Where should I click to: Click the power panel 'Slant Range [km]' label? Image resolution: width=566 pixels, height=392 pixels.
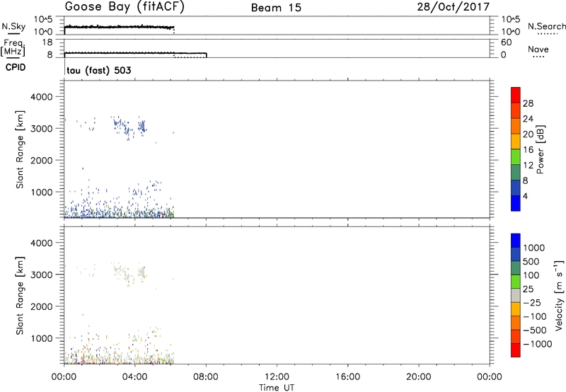(20, 149)
